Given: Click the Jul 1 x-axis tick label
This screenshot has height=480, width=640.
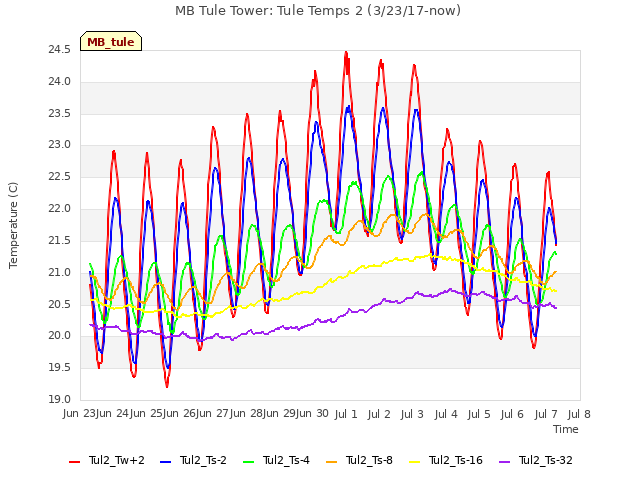Looking at the screenshot, I should pyautogui.click(x=346, y=414).
